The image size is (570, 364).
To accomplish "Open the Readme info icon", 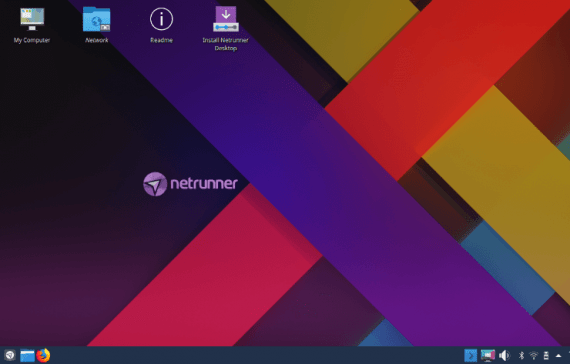I will tap(161, 19).
